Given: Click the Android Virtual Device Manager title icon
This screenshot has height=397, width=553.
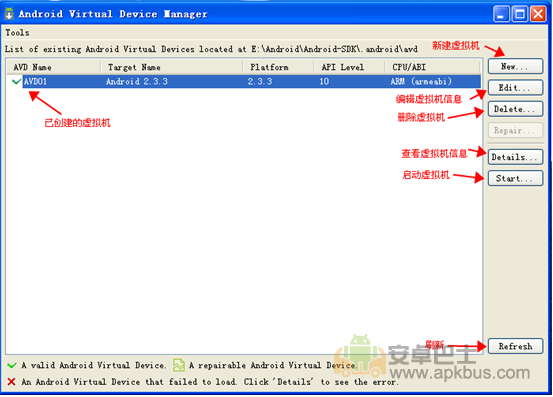Looking at the screenshot, I should coord(9,14).
